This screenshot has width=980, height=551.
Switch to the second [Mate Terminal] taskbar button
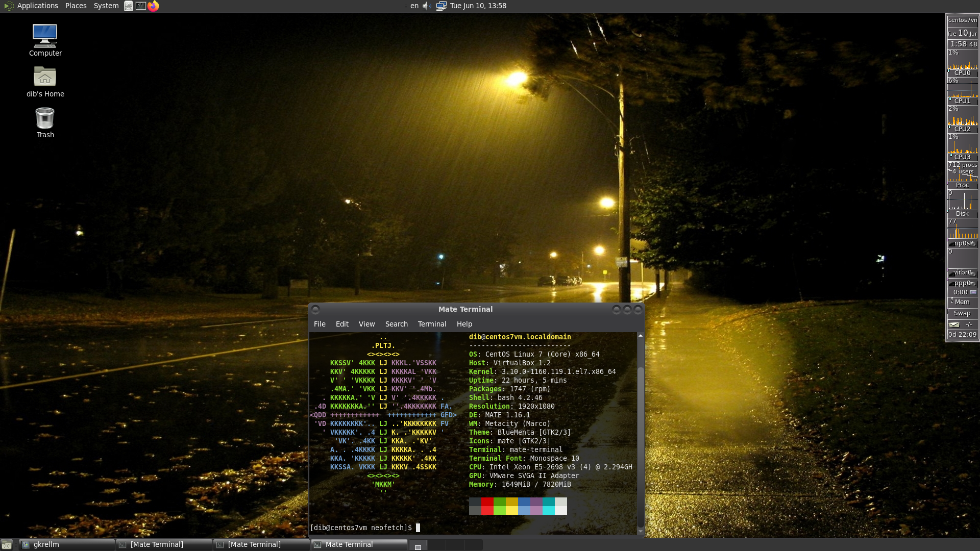click(261, 545)
